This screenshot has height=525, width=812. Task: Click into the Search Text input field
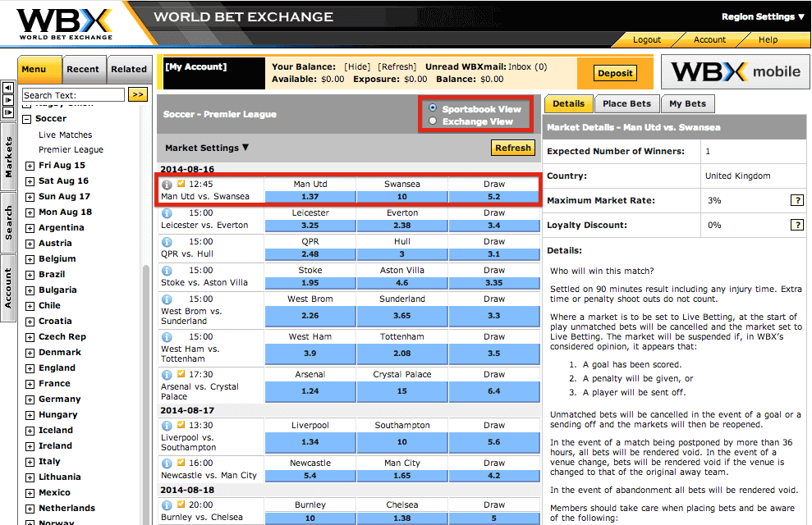pyautogui.click(x=73, y=95)
